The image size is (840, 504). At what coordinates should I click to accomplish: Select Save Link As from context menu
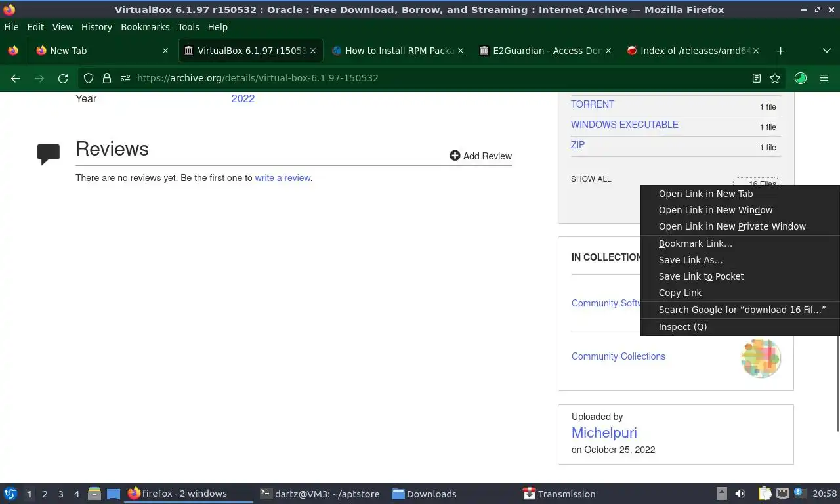[x=740, y=260]
